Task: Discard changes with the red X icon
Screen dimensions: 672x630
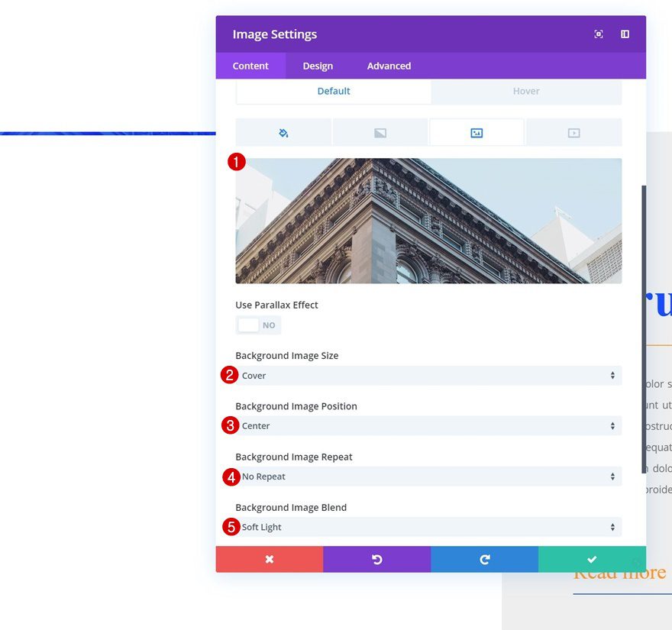Action: [269, 558]
